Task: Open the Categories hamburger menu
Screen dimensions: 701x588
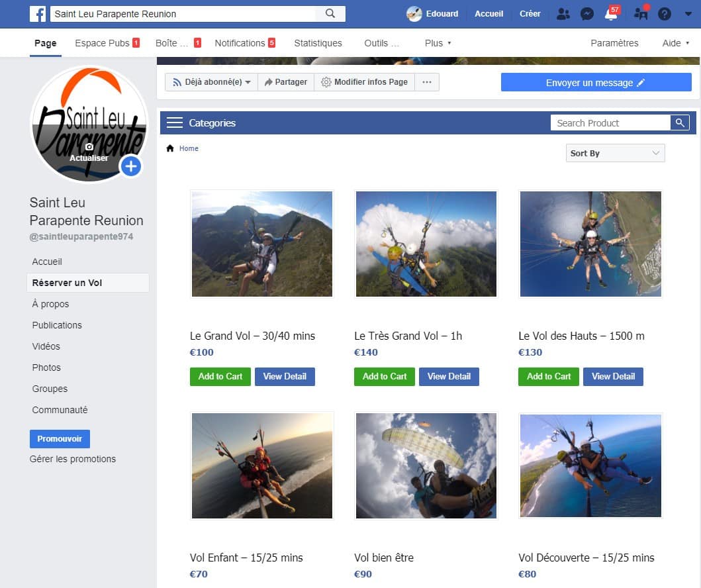Action: point(175,122)
